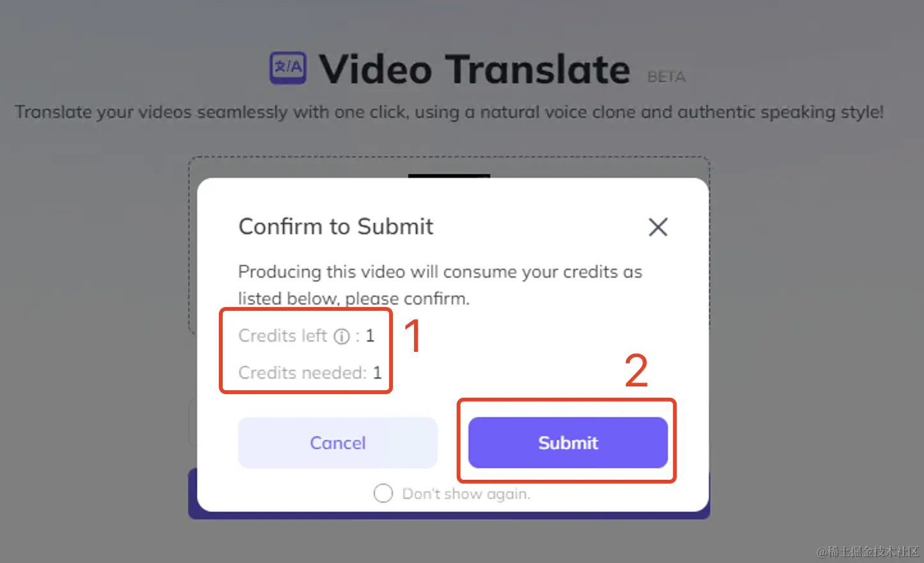The width and height of the screenshot is (924, 563).
Task: Select the Credits left value
Action: point(370,336)
